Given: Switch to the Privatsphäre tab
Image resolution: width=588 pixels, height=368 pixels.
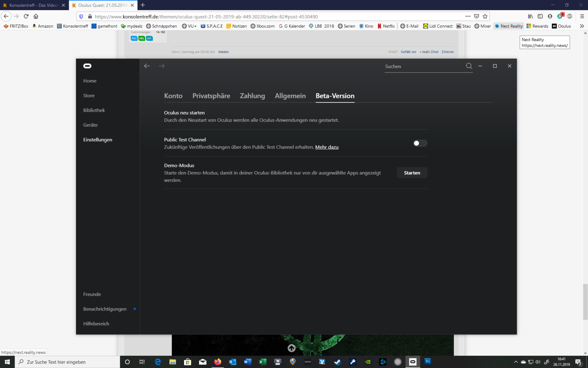Looking at the screenshot, I should [x=211, y=96].
